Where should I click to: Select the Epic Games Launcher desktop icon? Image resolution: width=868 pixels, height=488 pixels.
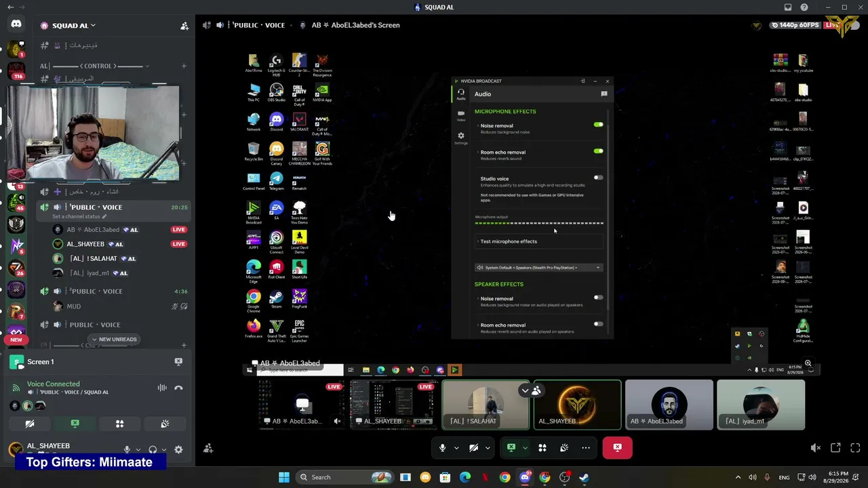[x=299, y=328]
